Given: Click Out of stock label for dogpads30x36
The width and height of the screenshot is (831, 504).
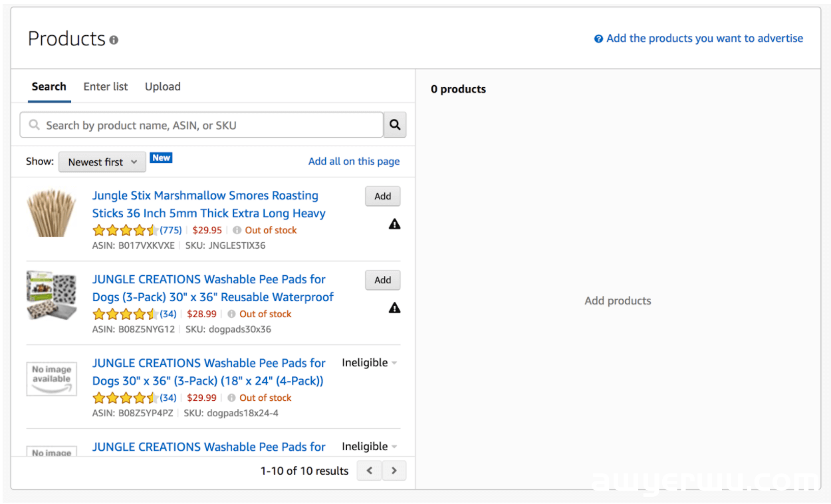Looking at the screenshot, I should click(266, 314).
